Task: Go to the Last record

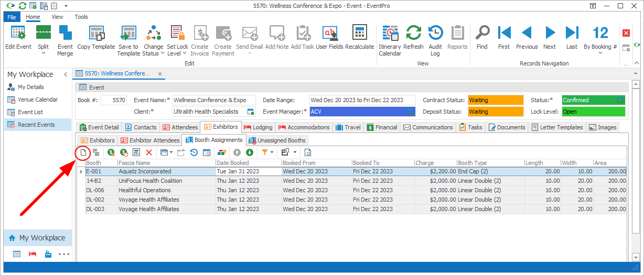Action: pyautogui.click(x=572, y=37)
